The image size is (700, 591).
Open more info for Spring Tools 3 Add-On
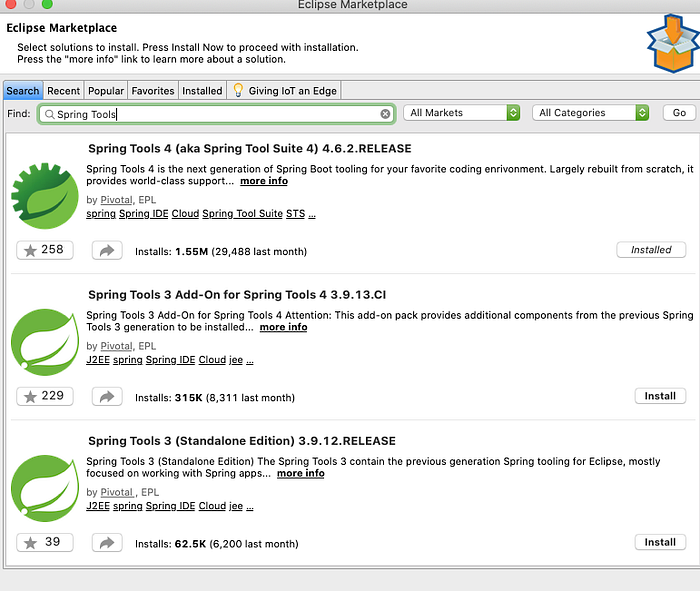pos(283,327)
